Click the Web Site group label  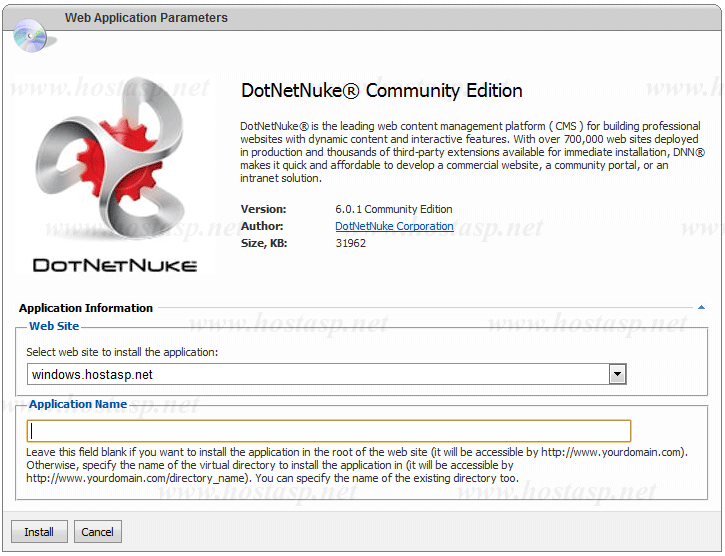[54, 326]
